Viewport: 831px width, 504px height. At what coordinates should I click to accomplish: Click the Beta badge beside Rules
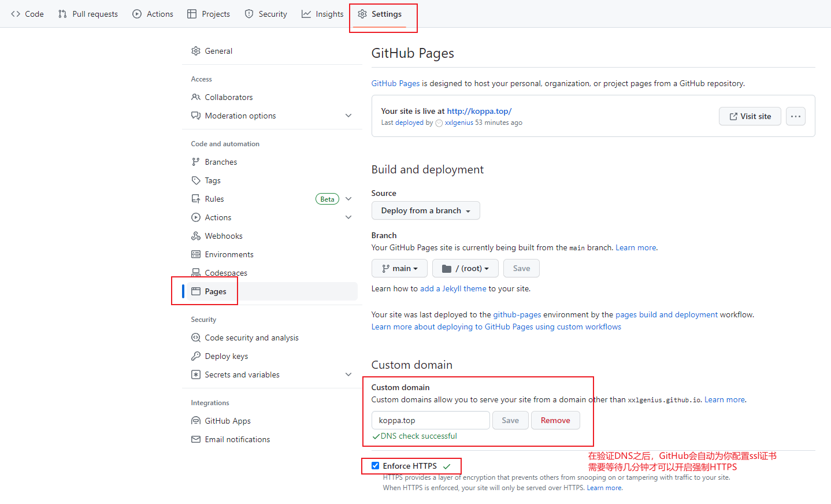[327, 199]
